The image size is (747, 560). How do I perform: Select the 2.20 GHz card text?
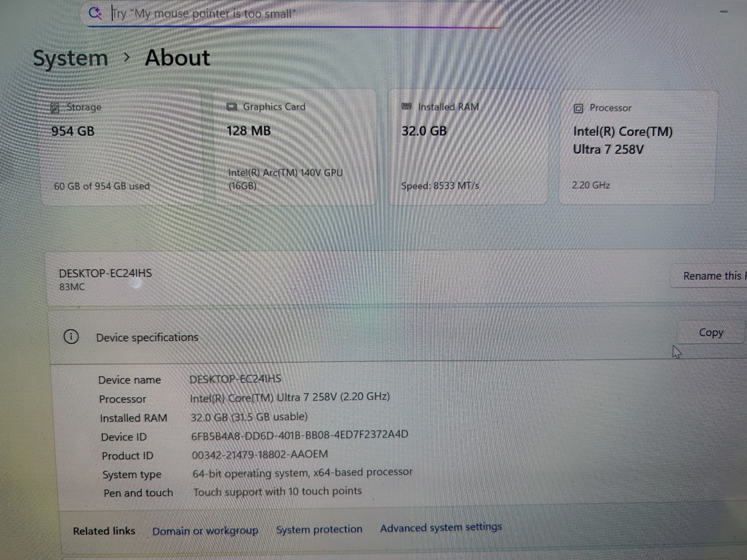pyautogui.click(x=591, y=185)
